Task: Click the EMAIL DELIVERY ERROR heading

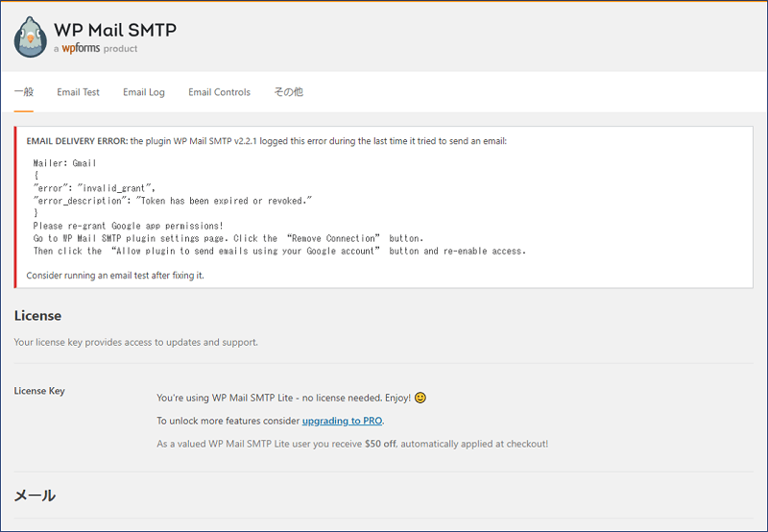Action: pyautogui.click(x=77, y=141)
